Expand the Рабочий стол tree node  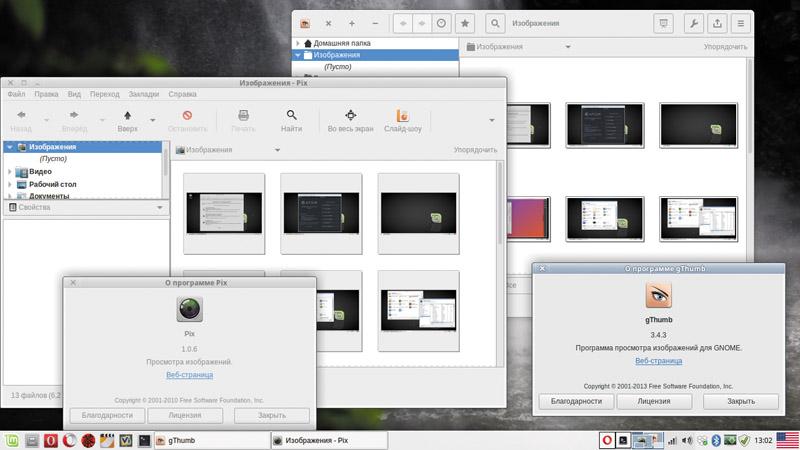10,184
